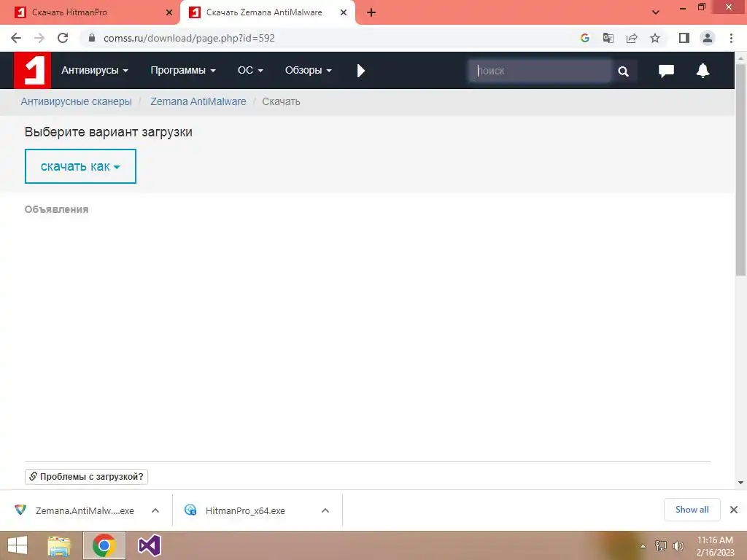Open the tab search chevron
This screenshot has width=747, height=560.
pos(656,12)
